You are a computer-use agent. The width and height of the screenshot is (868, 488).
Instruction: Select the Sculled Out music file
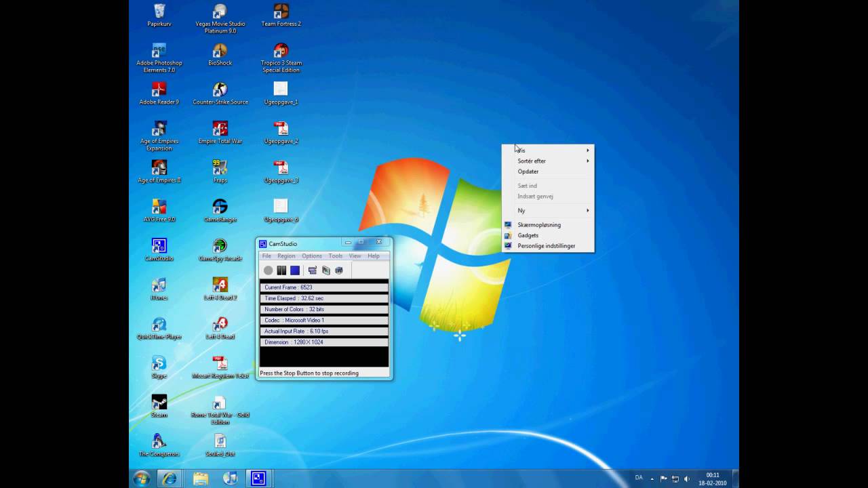(220, 445)
